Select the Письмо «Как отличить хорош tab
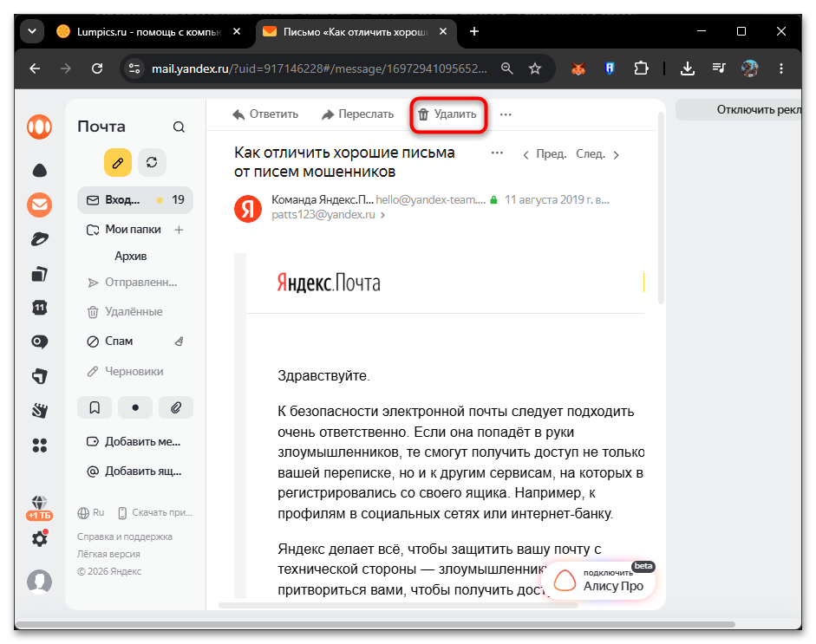This screenshot has width=816, height=644. point(356,32)
